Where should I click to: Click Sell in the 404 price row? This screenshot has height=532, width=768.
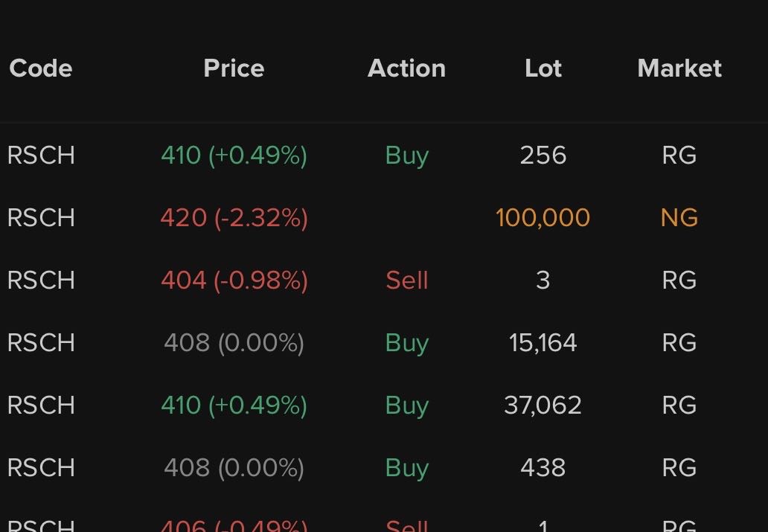(x=407, y=281)
